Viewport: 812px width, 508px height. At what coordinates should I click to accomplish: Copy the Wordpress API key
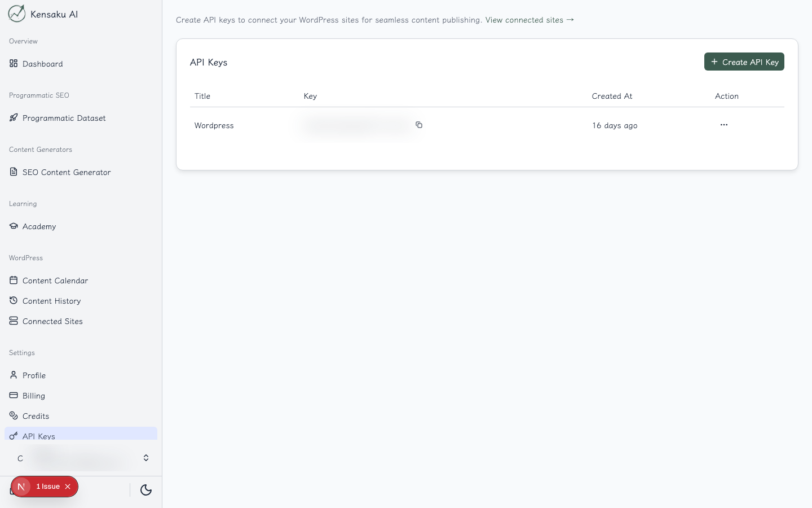click(x=419, y=125)
